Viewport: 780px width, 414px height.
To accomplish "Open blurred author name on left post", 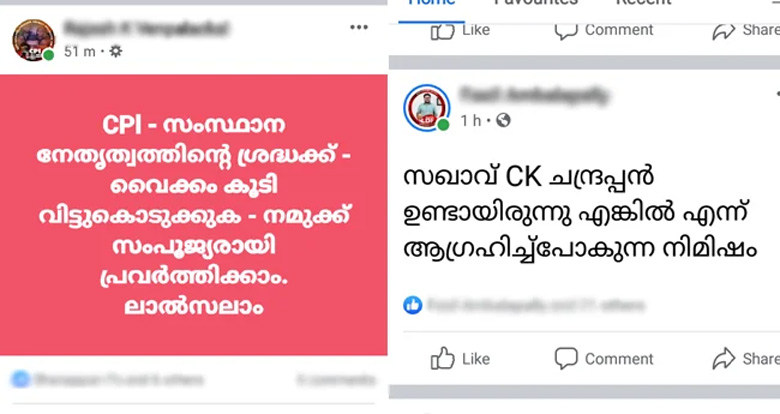I will point(147,28).
